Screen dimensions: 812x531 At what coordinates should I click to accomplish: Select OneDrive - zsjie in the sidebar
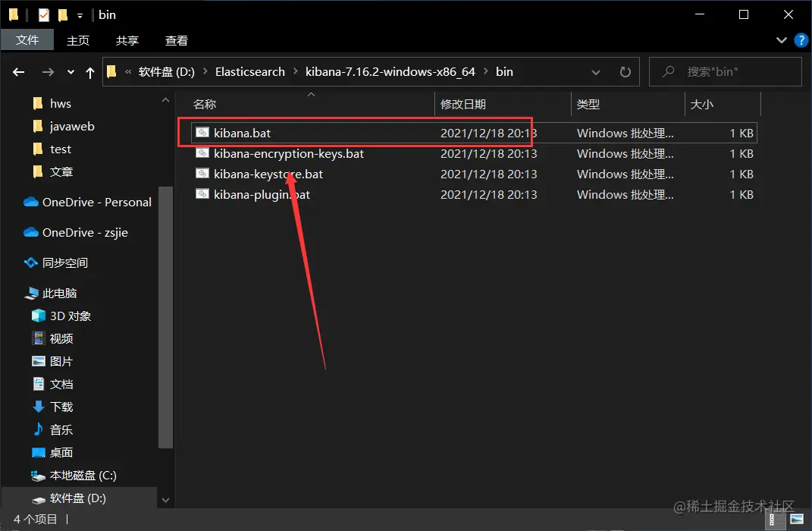pos(76,233)
